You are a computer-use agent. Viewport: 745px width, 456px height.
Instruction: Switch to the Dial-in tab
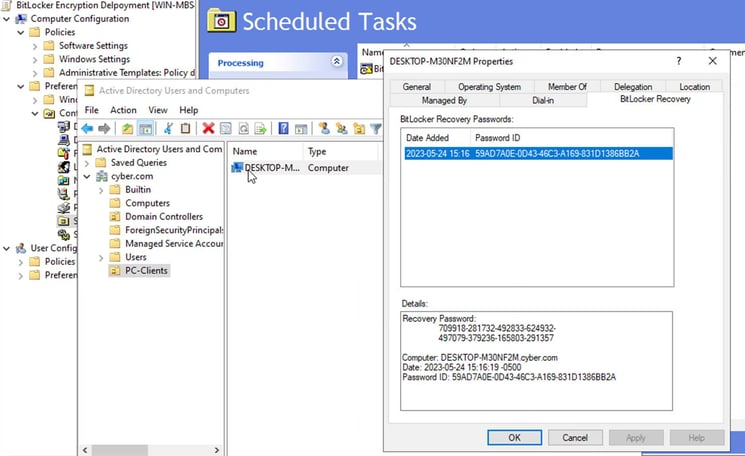pos(543,100)
